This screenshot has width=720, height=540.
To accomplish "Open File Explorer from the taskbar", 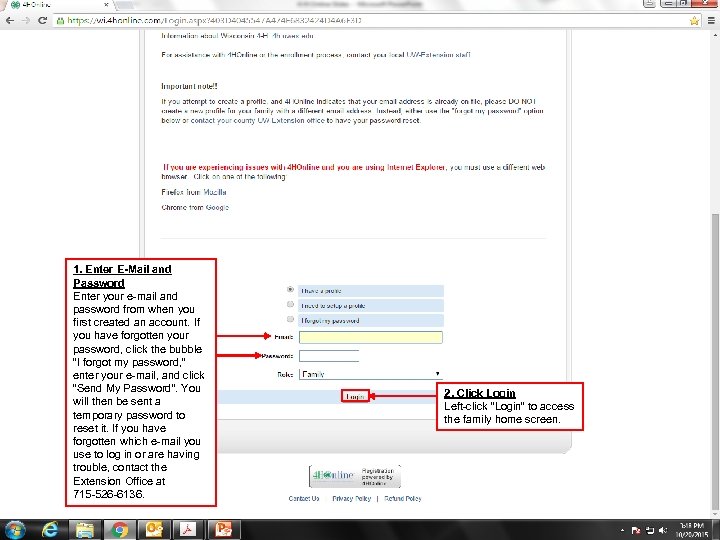I will pyautogui.click(x=85, y=530).
